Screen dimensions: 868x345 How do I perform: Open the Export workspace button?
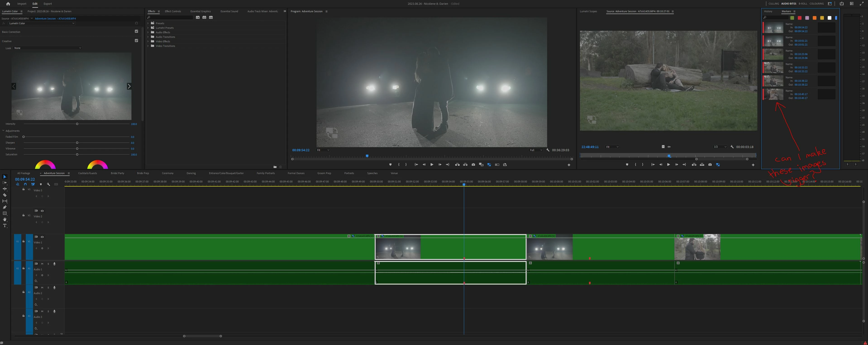click(x=48, y=4)
